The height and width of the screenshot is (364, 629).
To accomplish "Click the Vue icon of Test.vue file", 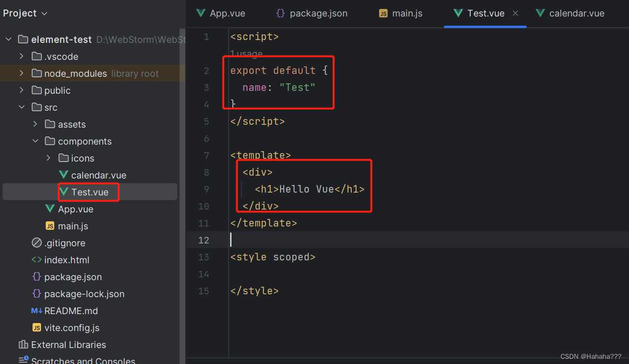I will point(64,192).
